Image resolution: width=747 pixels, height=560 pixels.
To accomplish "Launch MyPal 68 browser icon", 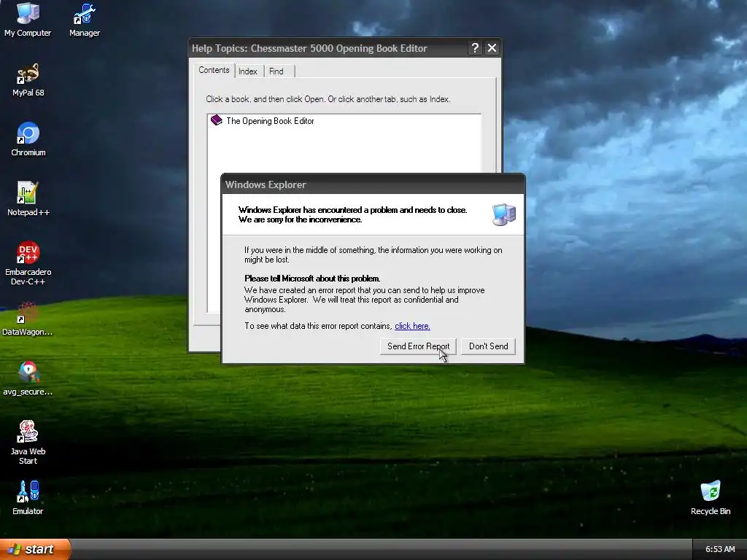I will (x=28, y=79).
